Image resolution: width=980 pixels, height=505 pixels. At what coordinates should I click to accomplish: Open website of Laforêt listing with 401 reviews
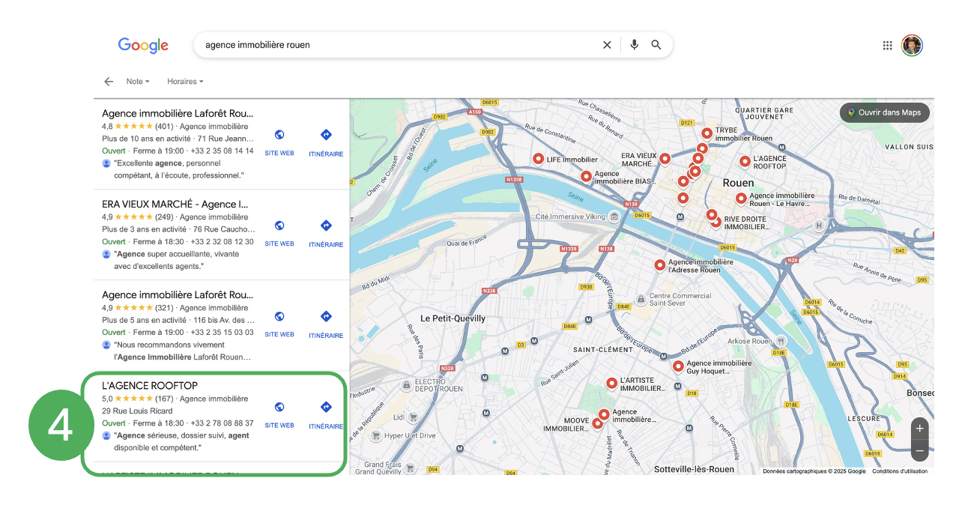(279, 142)
